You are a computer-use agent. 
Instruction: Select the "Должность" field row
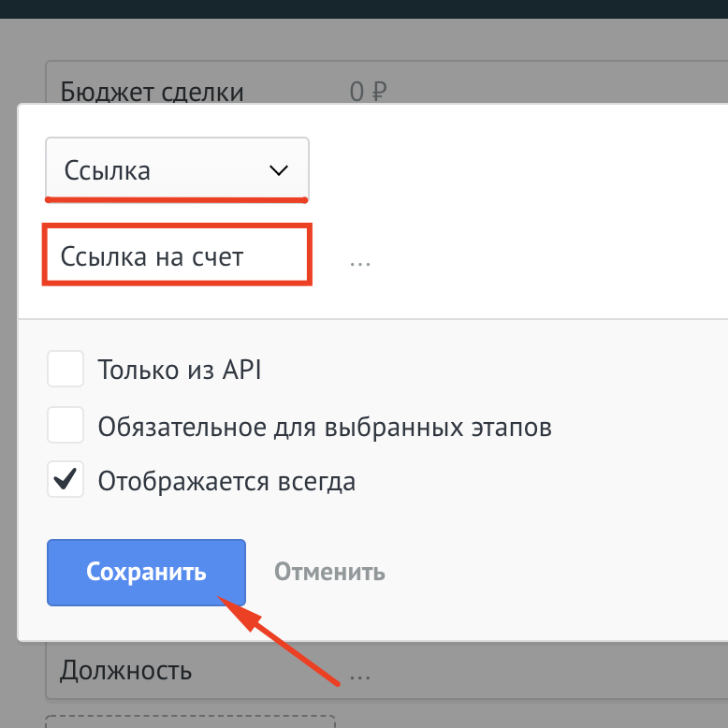point(126,671)
